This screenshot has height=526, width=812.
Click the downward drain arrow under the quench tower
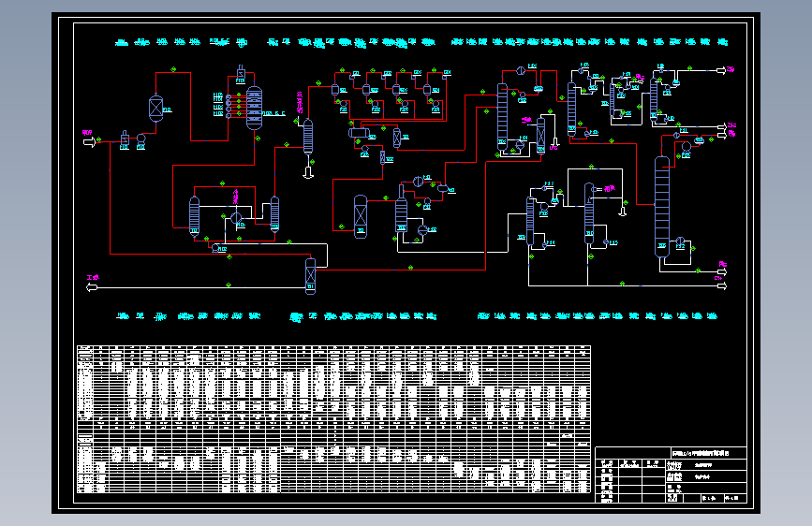(x=308, y=173)
